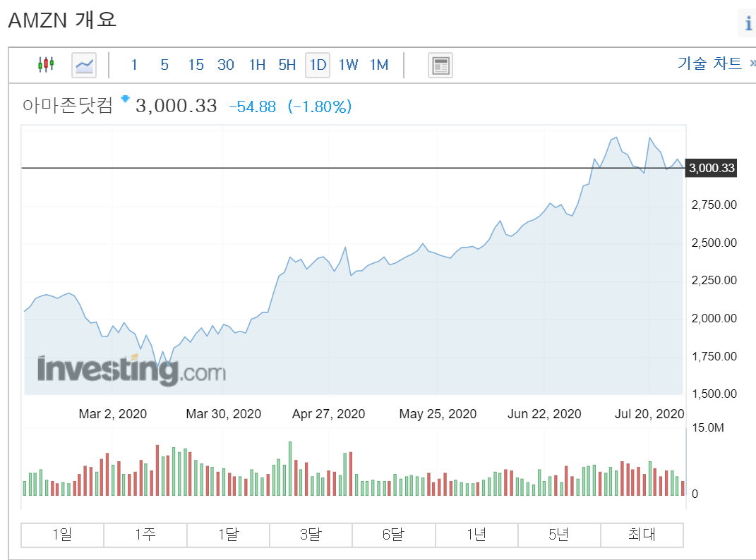Screen dimensions: 756x560
Task: Click the Mar 30, 2020 date label
Action: pos(223,414)
